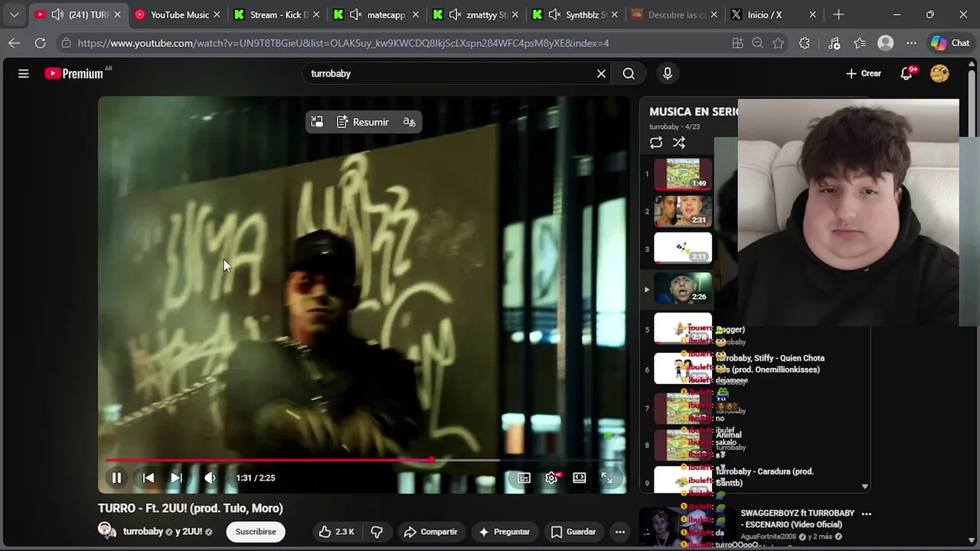Save video with Guardar
Image resolution: width=980 pixels, height=551 pixels.
click(x=573, y=532)
